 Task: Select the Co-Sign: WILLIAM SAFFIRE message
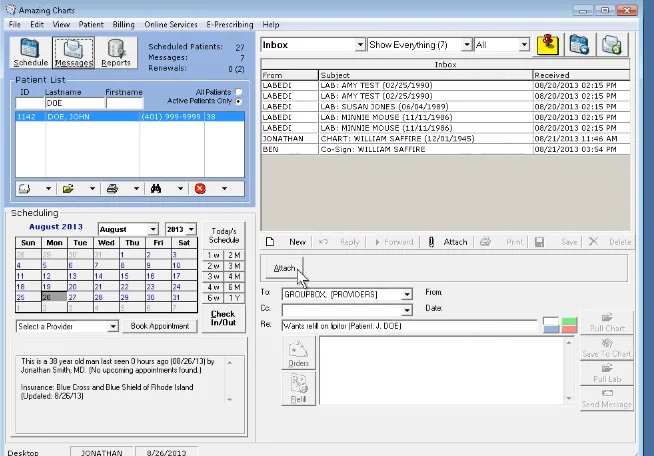445,149
